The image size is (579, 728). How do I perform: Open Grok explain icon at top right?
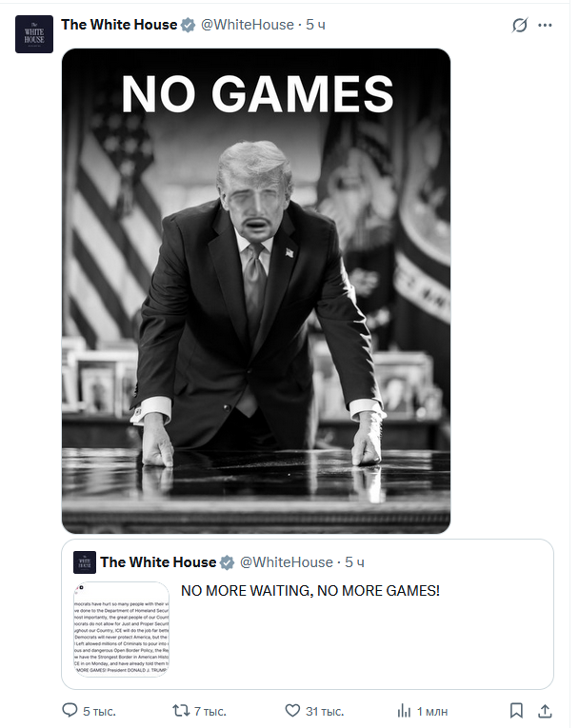click(520, 25)
